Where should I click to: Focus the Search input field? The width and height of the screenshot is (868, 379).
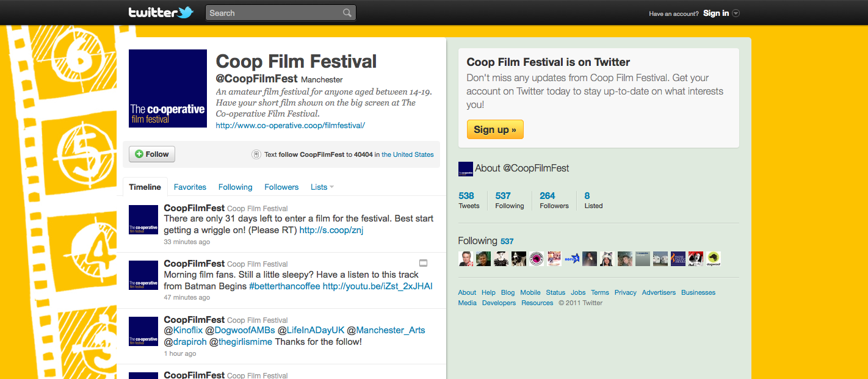click(x=275, y=13)
